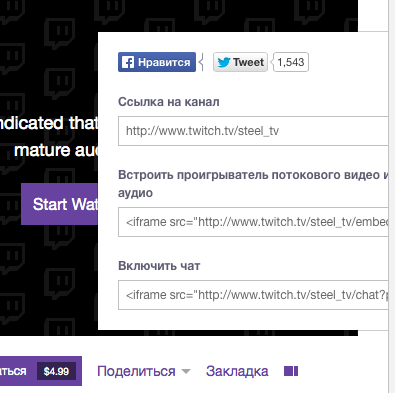The width and height of the screenshot is (395, 393).
Task: Click the Нравится like button text
Action: (x=164, y=62)
